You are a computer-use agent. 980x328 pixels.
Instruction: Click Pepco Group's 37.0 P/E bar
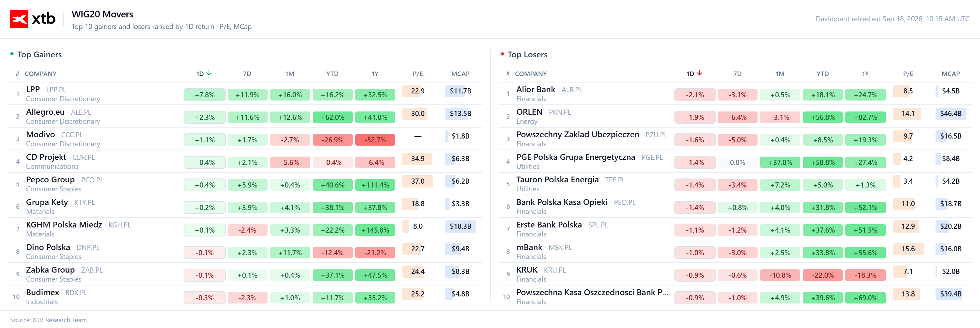pos(417,181)
